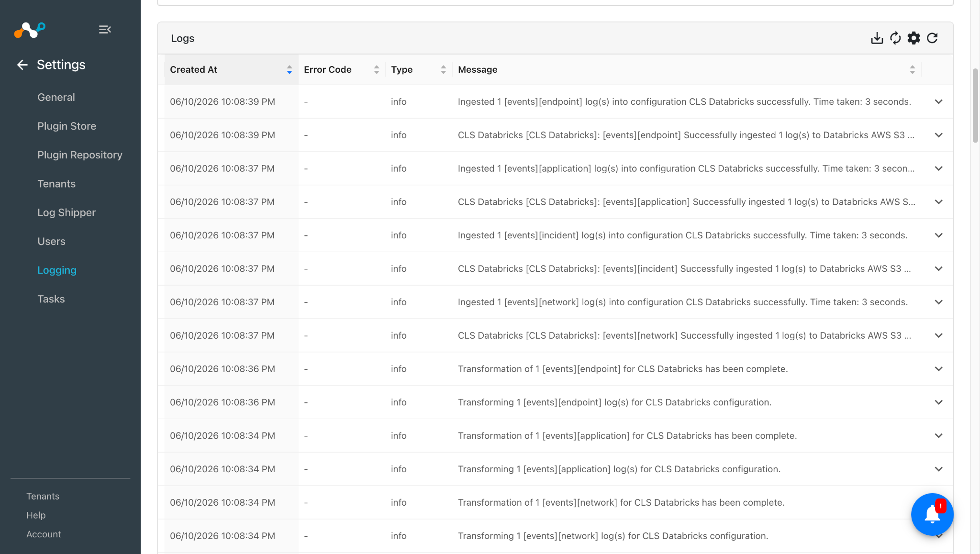
Task: Expand the 'Ingested 1 [events][incident]' log row
Action: click(938, 235)
